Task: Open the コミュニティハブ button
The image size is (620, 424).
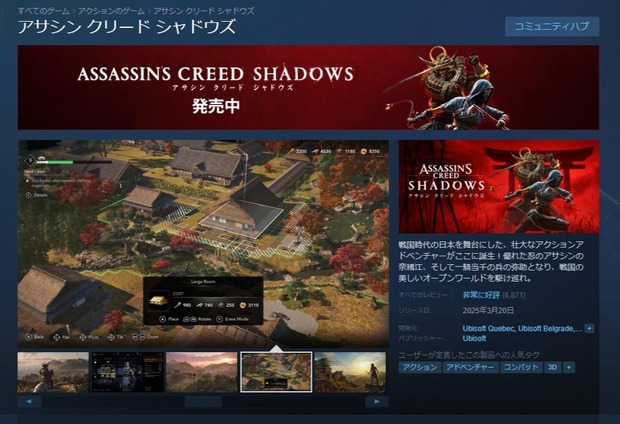Action: coord(552,26)
